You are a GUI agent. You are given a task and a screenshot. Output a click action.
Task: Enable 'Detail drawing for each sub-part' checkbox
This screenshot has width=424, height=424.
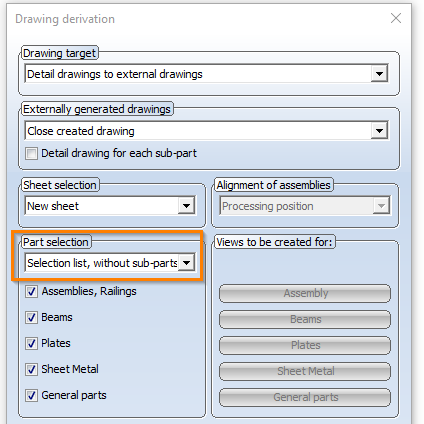click(x=32, y=153)
